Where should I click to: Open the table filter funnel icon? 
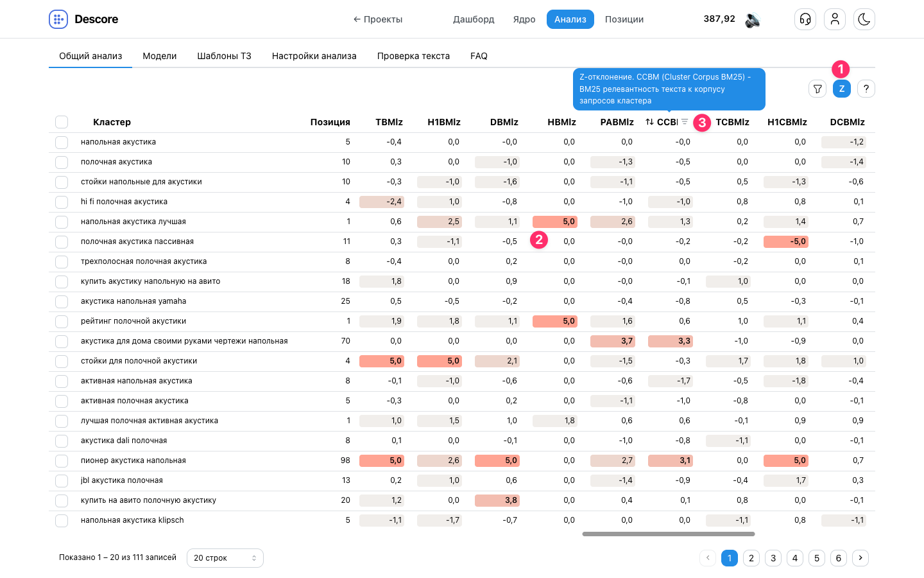[x=817, y=89]
